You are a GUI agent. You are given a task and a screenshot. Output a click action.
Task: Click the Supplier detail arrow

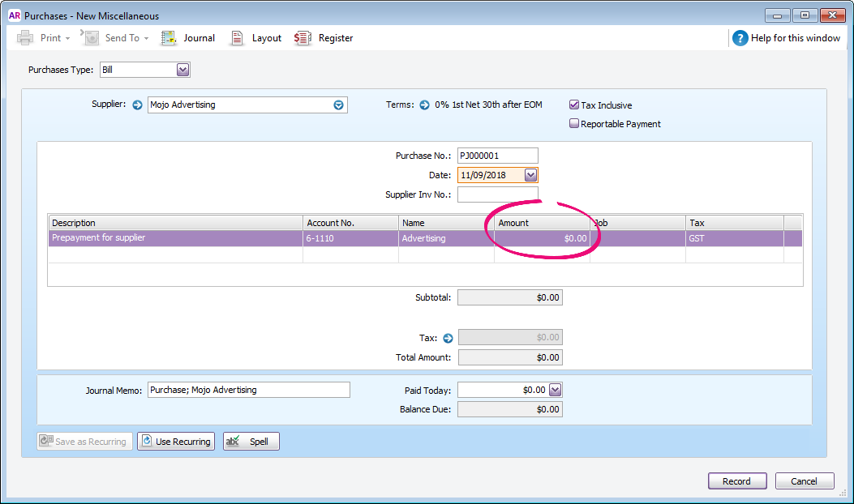click(x=136, y=105)
